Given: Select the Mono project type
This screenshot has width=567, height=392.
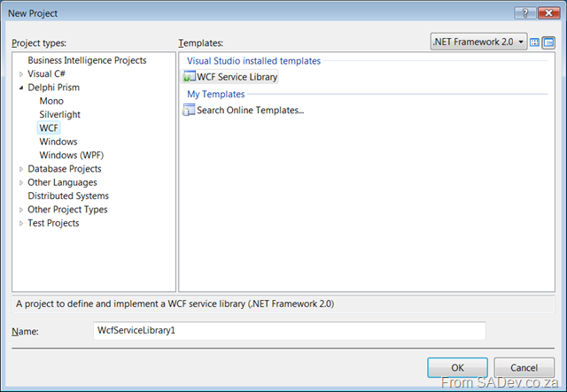Looking at the screenshot, I should click(51, 101).
